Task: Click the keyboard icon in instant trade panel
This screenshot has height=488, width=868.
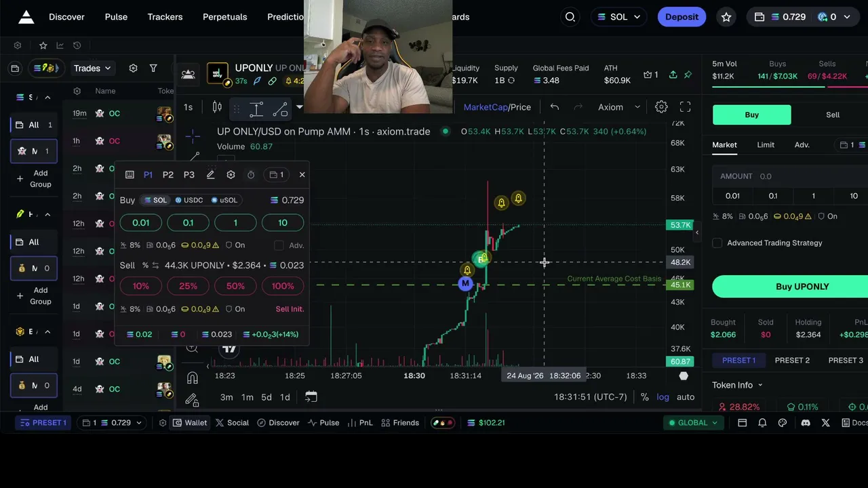Action: [130, 175]
